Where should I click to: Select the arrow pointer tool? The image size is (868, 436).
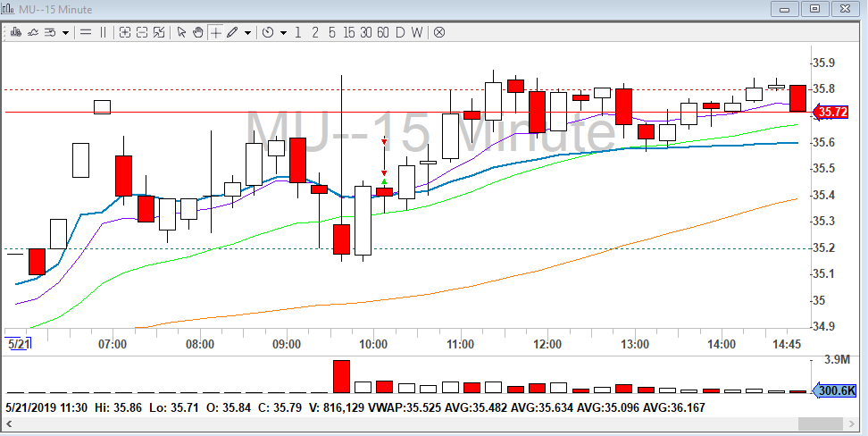click(x=181, y=33)
